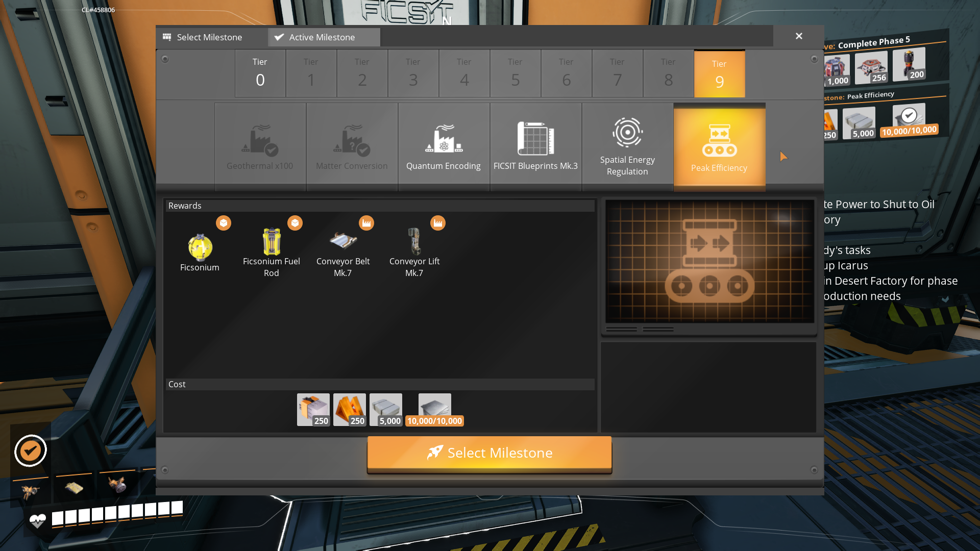Click the Conveyor Lift Mk.7 reward icon
Viewport: 980px width, 551px height.
click(414, 242)
